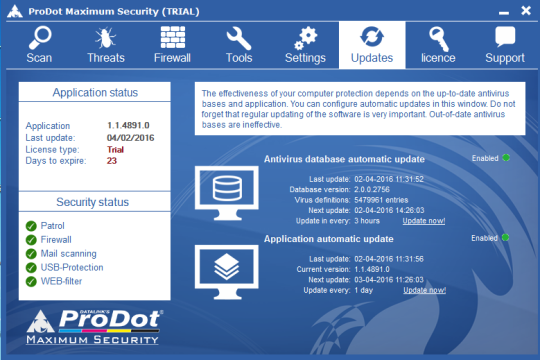Minimize the ProDot Maximum Security window
540x360 pixels.
504,12
